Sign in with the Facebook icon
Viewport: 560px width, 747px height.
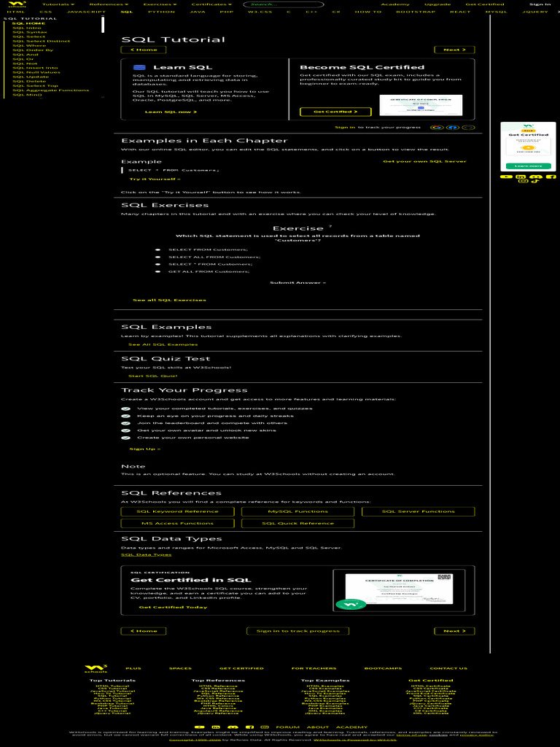point(453,128)
